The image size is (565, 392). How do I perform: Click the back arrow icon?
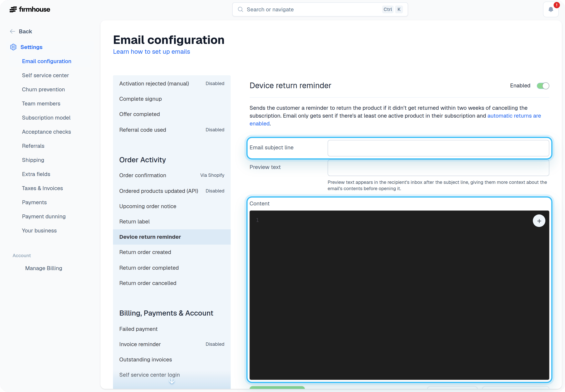click(x=13, y=31)
